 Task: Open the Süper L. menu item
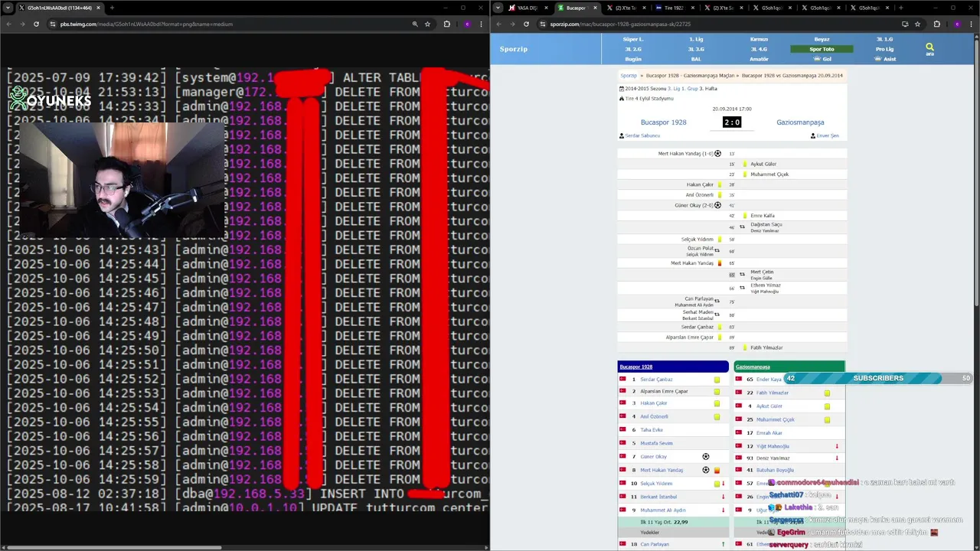pyautogui.click(x=633, y=39)
